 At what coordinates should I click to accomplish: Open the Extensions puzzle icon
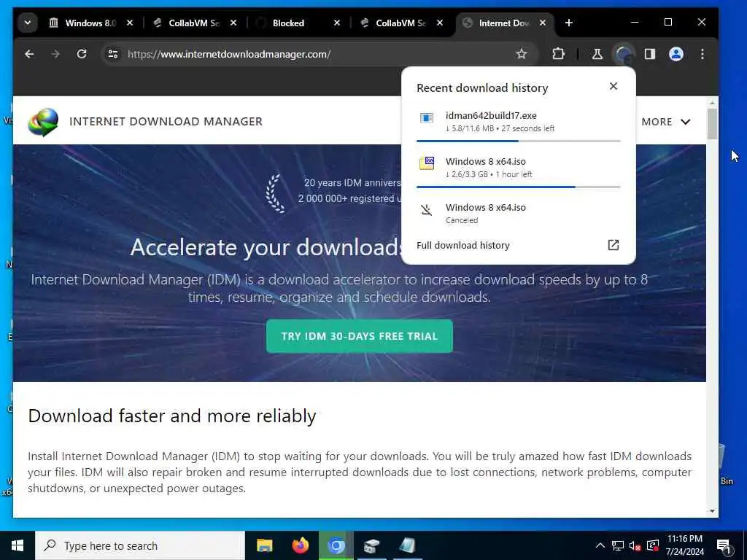(x=558, y=54)
